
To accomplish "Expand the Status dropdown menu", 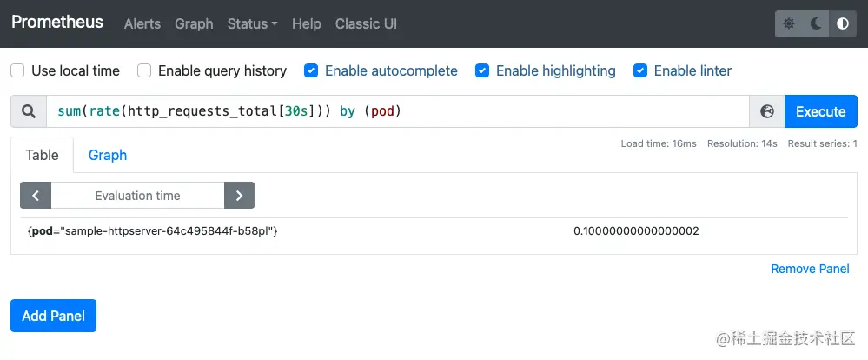I will (252, 24).
